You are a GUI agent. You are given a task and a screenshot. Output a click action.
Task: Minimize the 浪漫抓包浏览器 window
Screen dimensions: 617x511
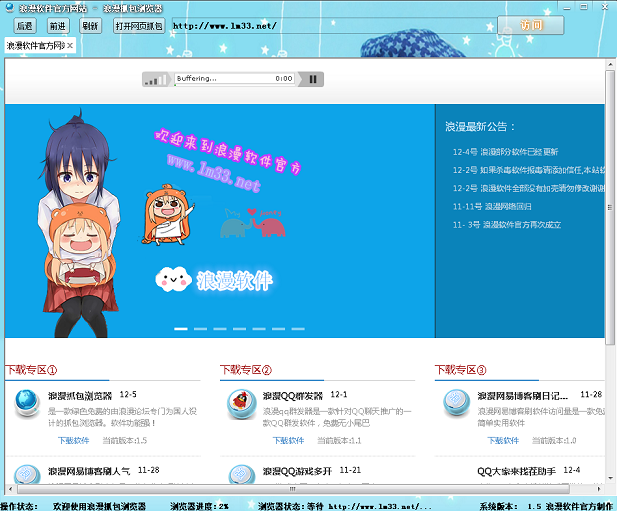pos(567,7)
